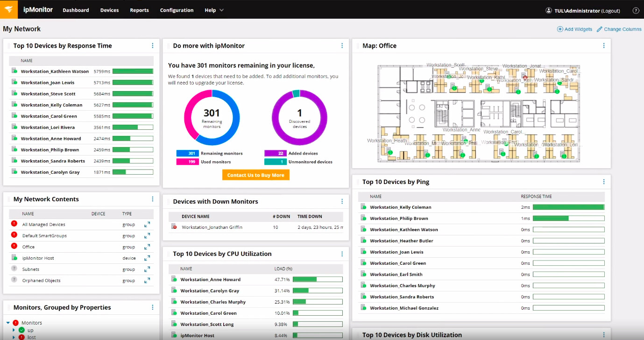Open options menu for Map: Office widget

coord(603,46)
